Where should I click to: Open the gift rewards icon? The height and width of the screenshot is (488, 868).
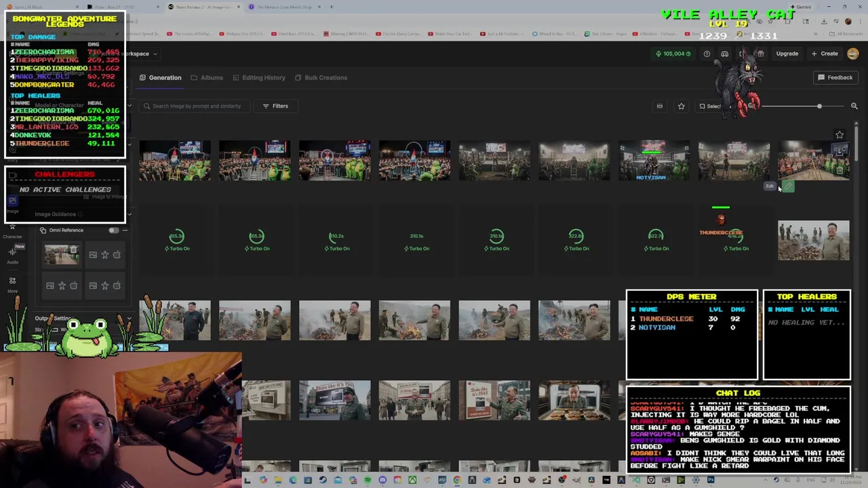point(760,54)
